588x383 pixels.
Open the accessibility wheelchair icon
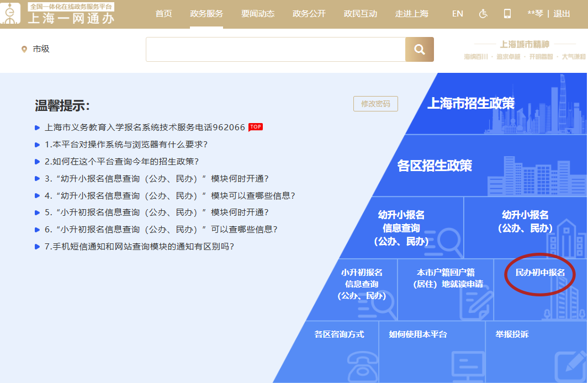pyautogui.click(x=483, y=14)
